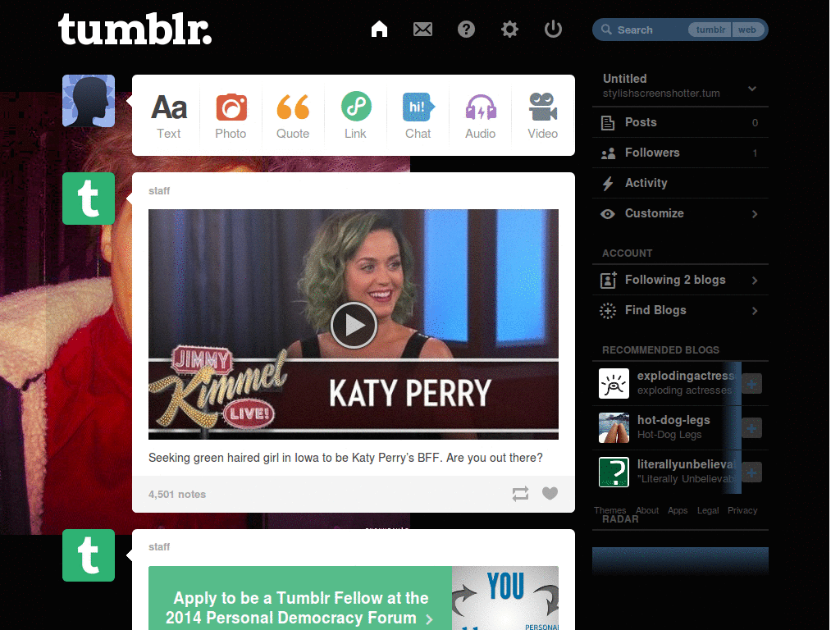Click the Posts document icon
Image resolution: width=840 pixels, height=630 pixels.
(x=608, y=123)
